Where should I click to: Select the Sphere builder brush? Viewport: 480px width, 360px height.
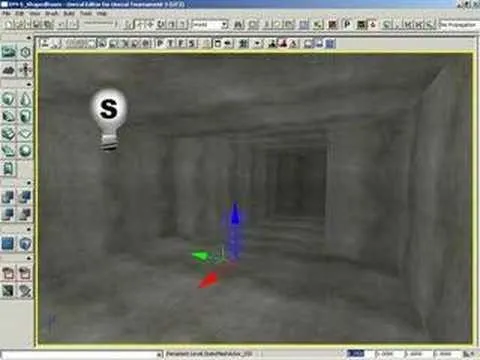(x=25, y=151)
